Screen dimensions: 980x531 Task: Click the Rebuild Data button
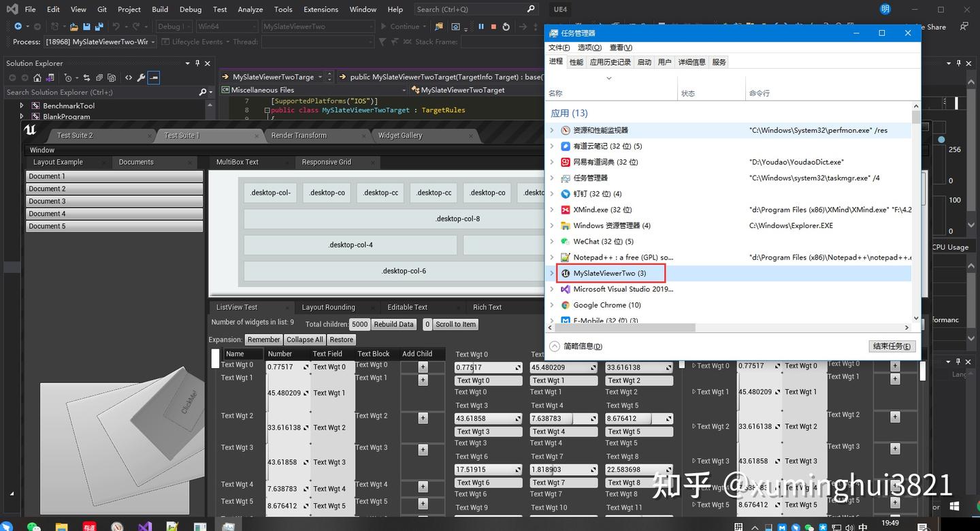(393, 324)
